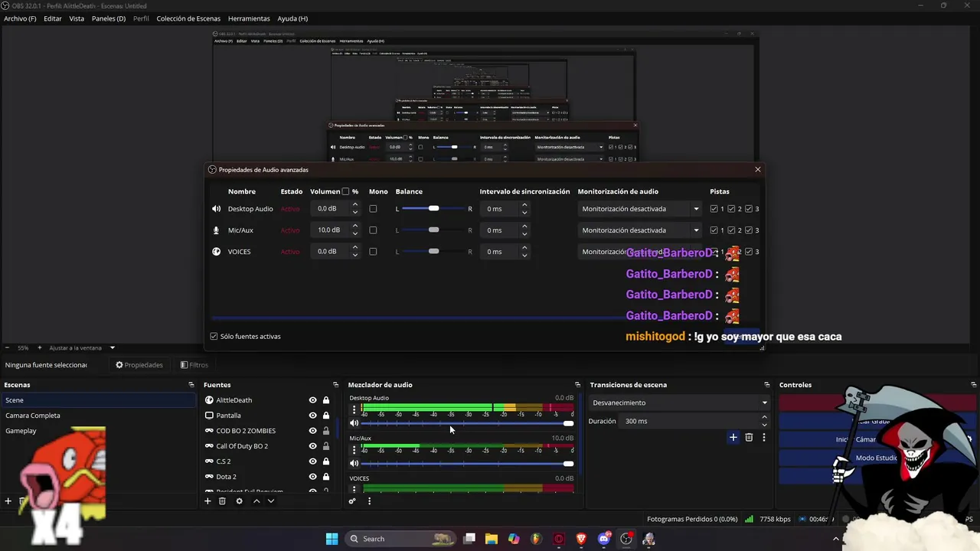Enable Mono for VOICES
This screenshot has width=980, height=551.
click(373, 252)
